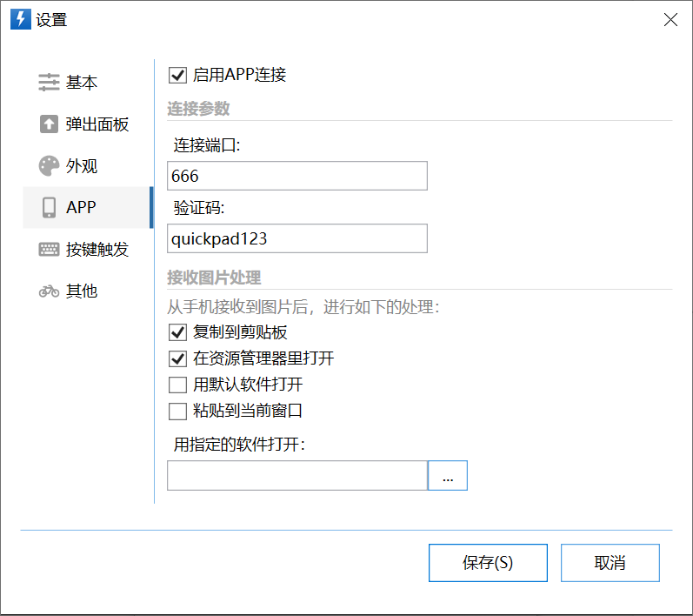Click the 保存(S) button
The height and width of the screenshot is (616, 693).
click(x=488, y=563)
